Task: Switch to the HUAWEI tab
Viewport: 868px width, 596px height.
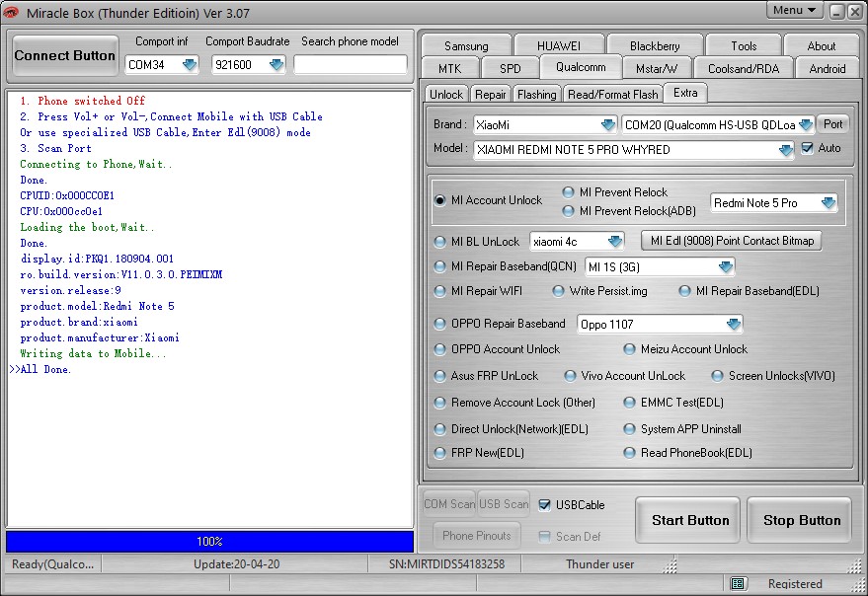Action: 559,46
